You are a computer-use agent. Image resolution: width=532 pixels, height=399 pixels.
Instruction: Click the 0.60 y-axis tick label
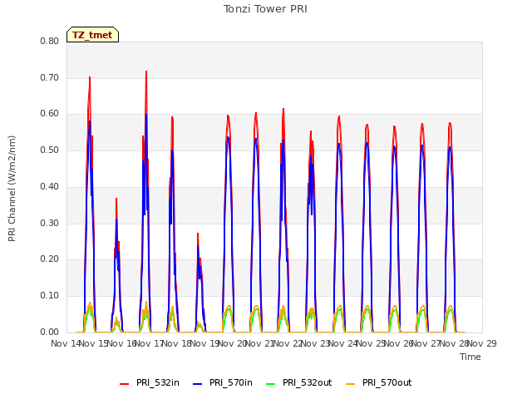pos(50,114)
